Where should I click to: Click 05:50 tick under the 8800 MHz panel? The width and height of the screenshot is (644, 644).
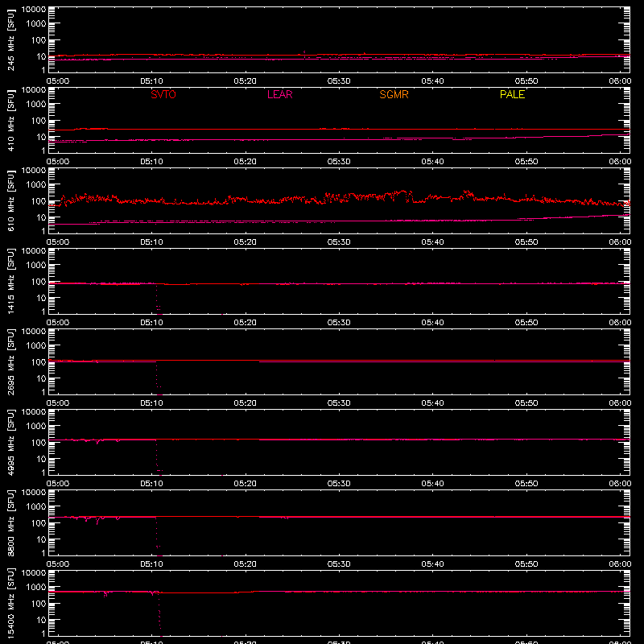pos(526,564)
